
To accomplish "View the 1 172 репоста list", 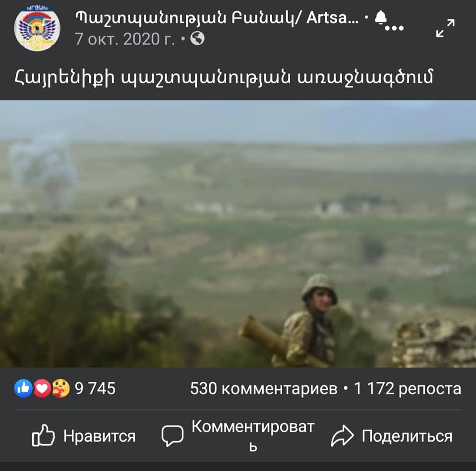I will click(408, 389).
